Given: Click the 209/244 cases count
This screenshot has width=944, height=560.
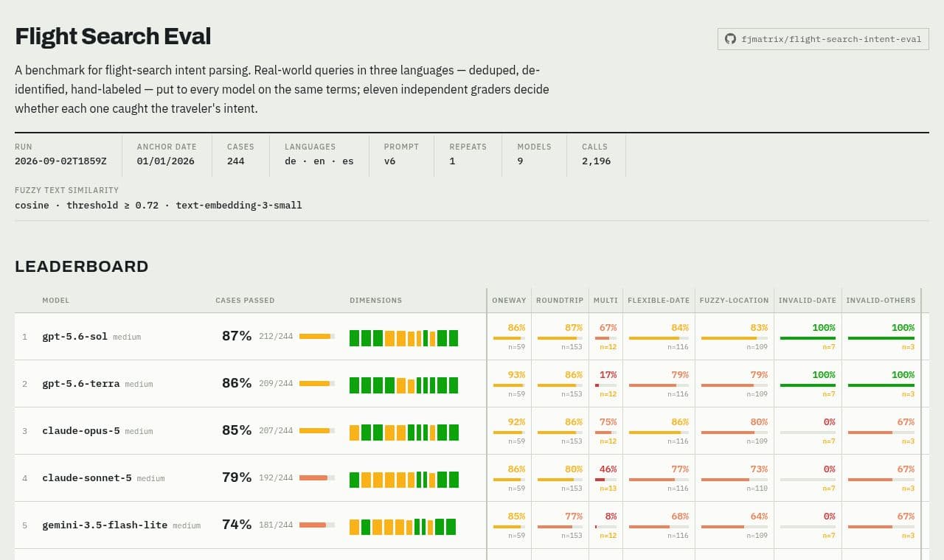Looking at the screenshot, I should (276, 384).
